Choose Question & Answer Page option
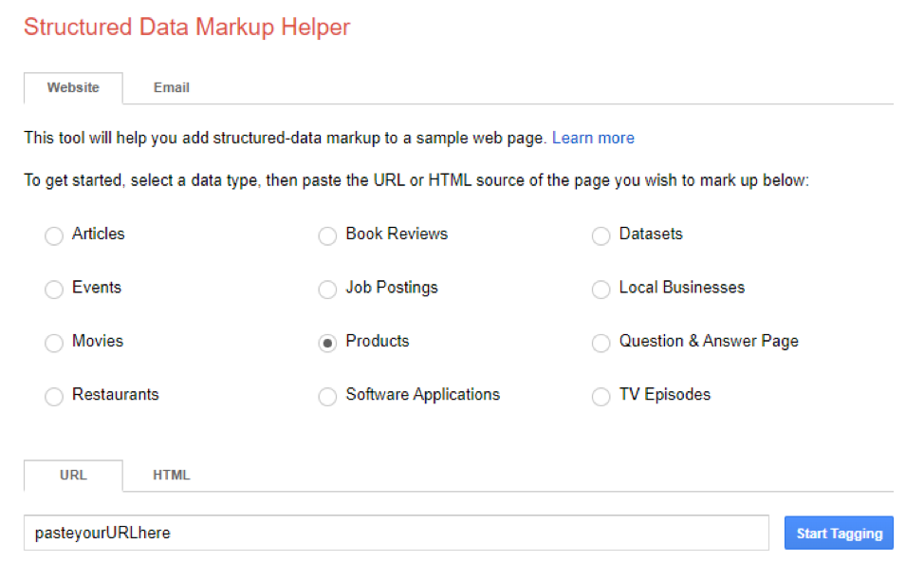 point(601,343)
